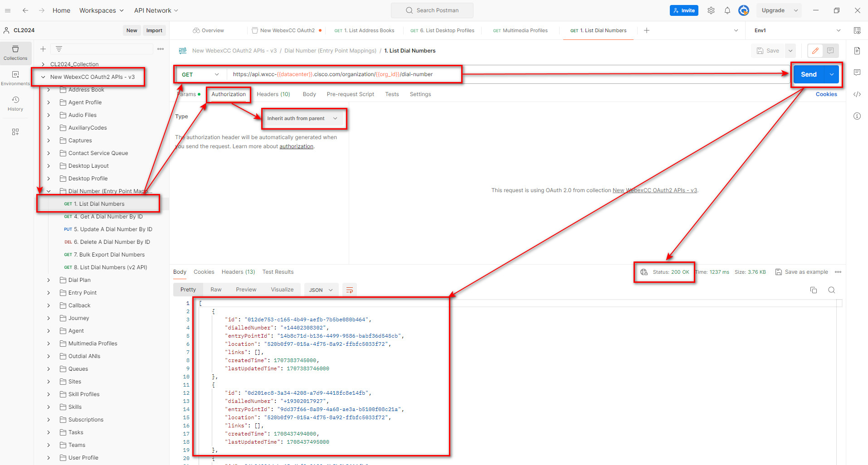Open the settings gear icon
This screenshot has width=868, height=465.
tap(711, 10)
